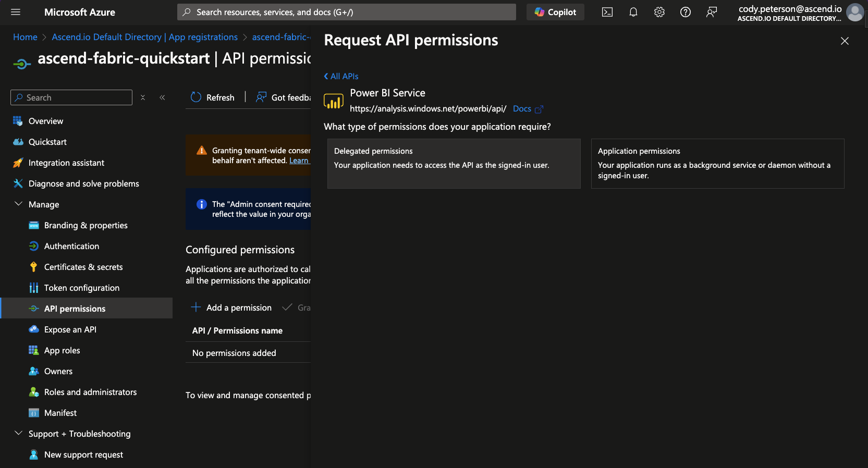
Task: Click the global Search resources box
Action: pos(347,12)
